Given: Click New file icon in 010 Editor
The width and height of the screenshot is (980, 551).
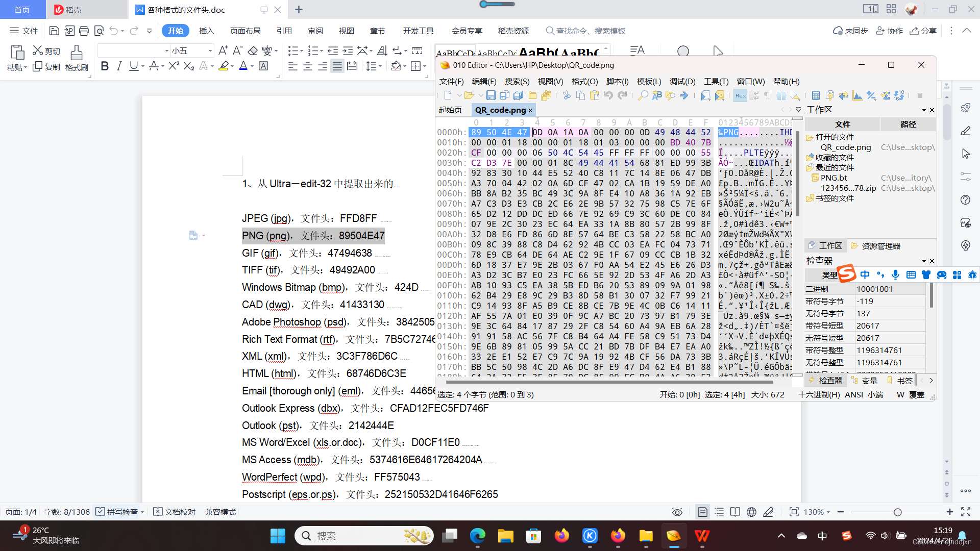Looking at the screenshot, I should coord(448,95).
